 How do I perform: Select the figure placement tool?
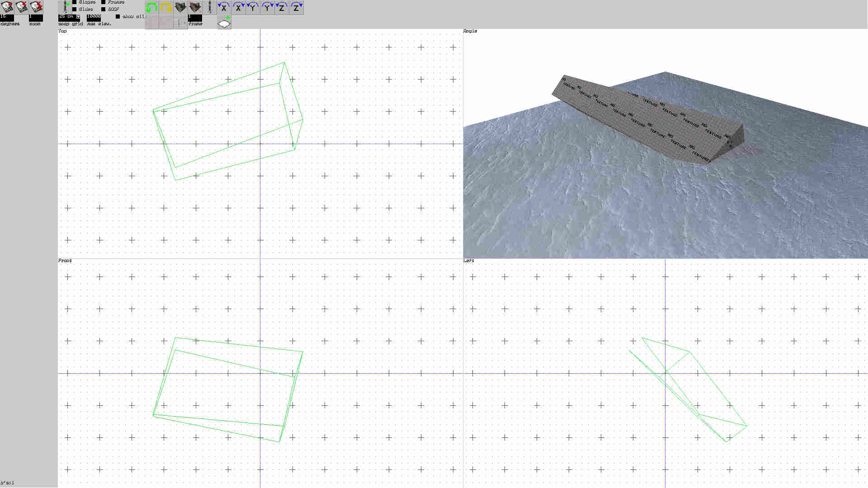[209, 7]
